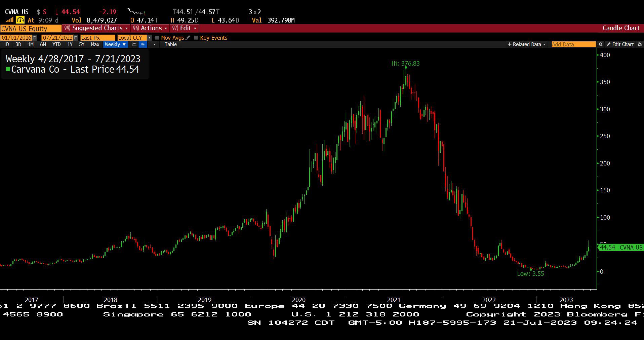Click the 44.54 CVNA US price tag
Image resolution: width=644 pixels, height=340 pixels.
coord(621,248)
